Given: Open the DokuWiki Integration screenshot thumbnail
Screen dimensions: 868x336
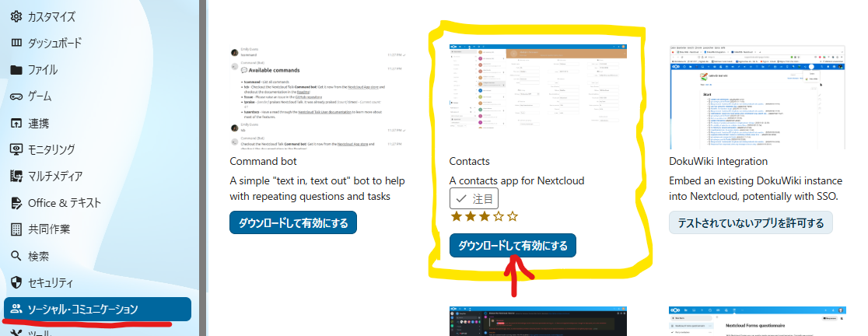Looking at the screenshot, I should [x=758, y=97].
